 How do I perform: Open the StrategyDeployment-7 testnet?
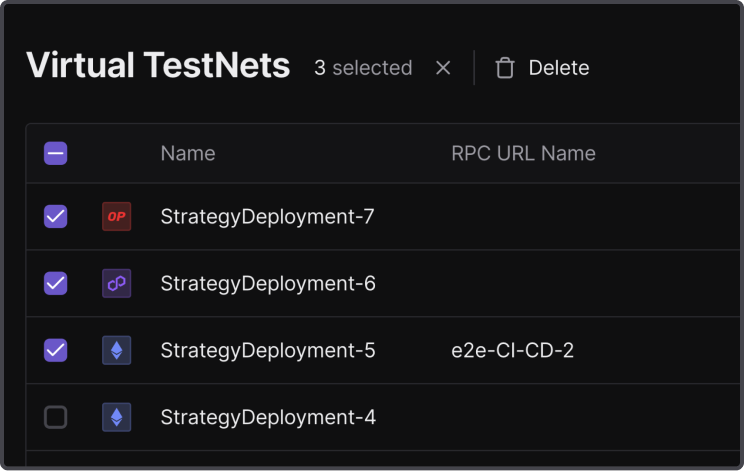[267, 216]
